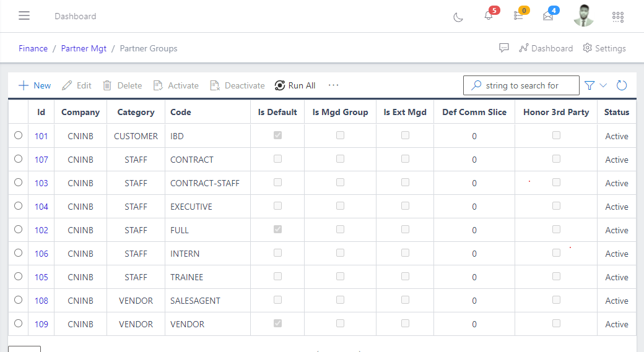Screen dimensions: 644x352
Task: Select the radio button for row 104
Action: [x=18, y=205]
